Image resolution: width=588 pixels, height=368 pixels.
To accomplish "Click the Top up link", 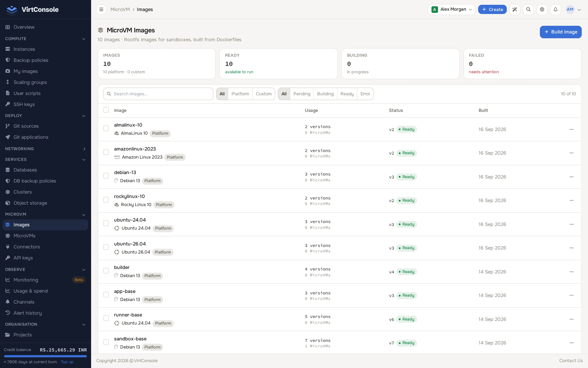I will pos(67,362).
